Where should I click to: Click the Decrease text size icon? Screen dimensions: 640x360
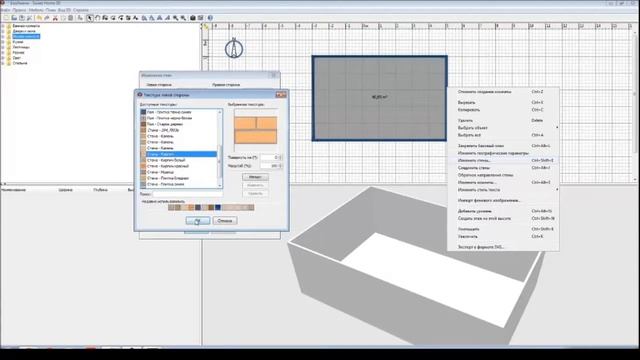coord(152,18)
